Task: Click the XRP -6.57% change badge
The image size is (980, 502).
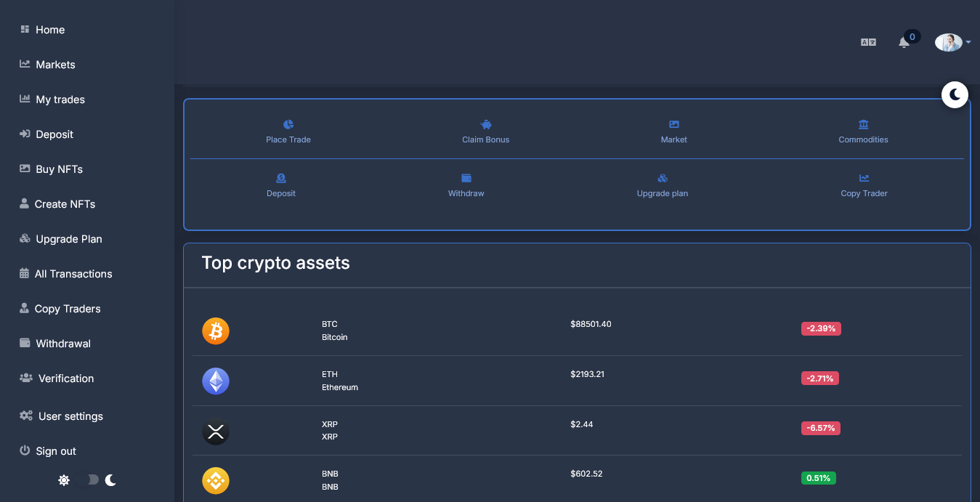Action: [x=820, y=428]
